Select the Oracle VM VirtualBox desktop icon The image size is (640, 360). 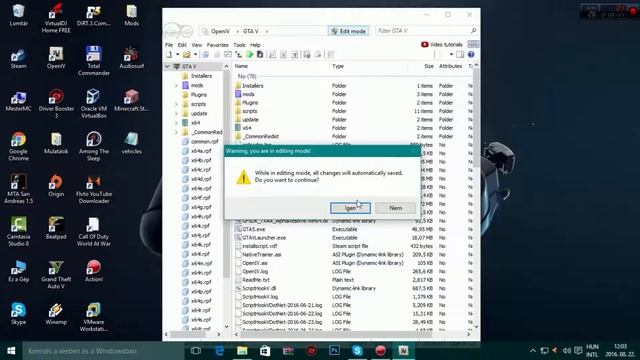tap(93, 104)
